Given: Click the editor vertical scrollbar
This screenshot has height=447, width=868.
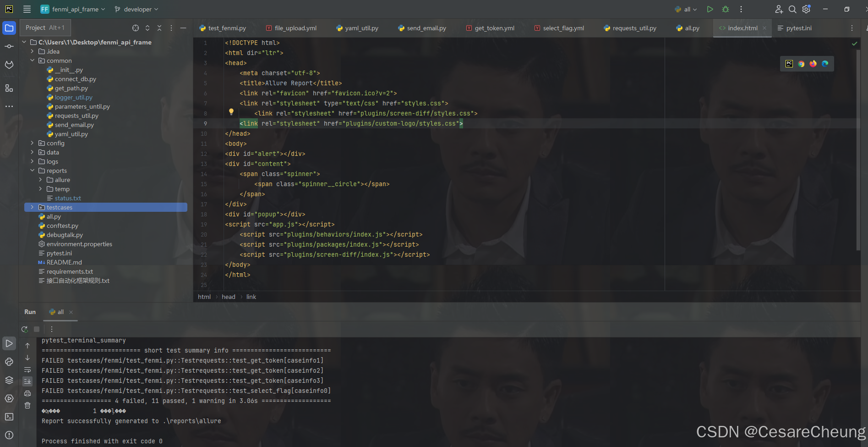Looking at the screenshot, I should 858,149.
